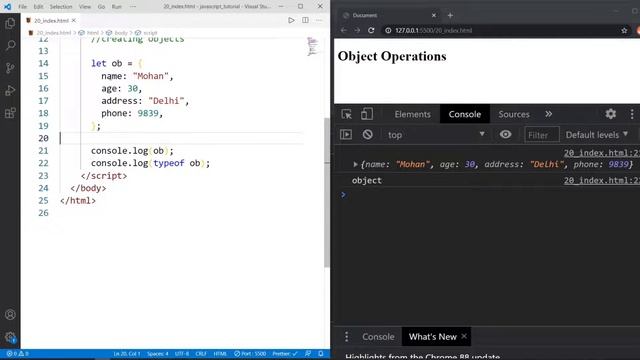Open the Search view in VS Code
This screenshot has height=360, width=640.
pos(10,45)
